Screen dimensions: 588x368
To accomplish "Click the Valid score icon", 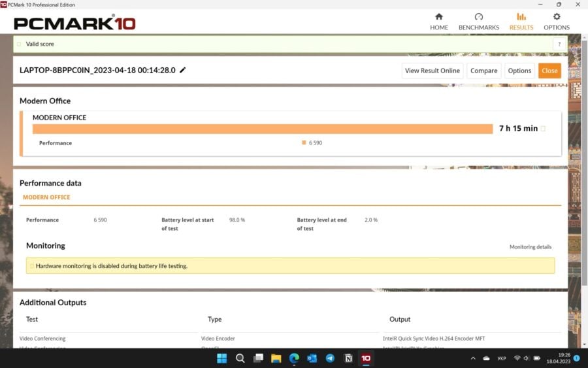I will [19, 44].
